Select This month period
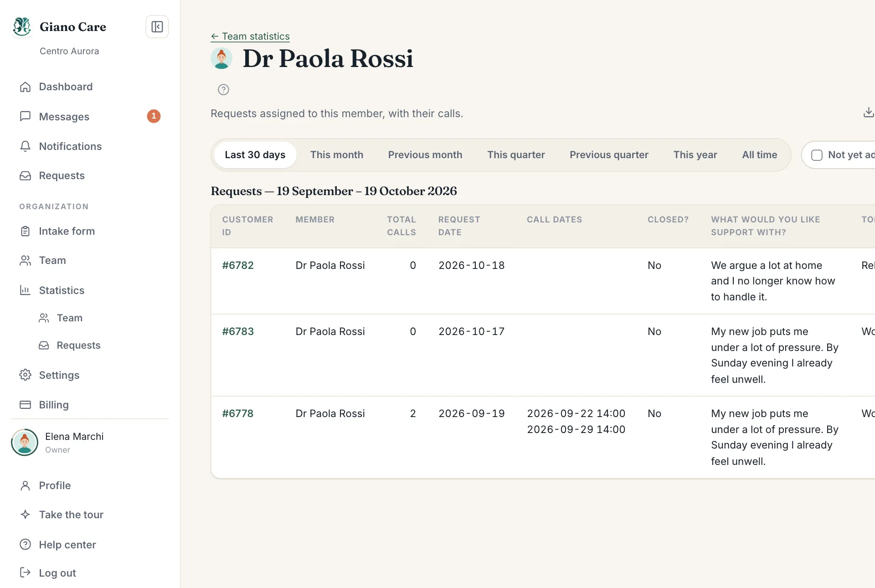875x588 pixels. [x=337, y=155]
